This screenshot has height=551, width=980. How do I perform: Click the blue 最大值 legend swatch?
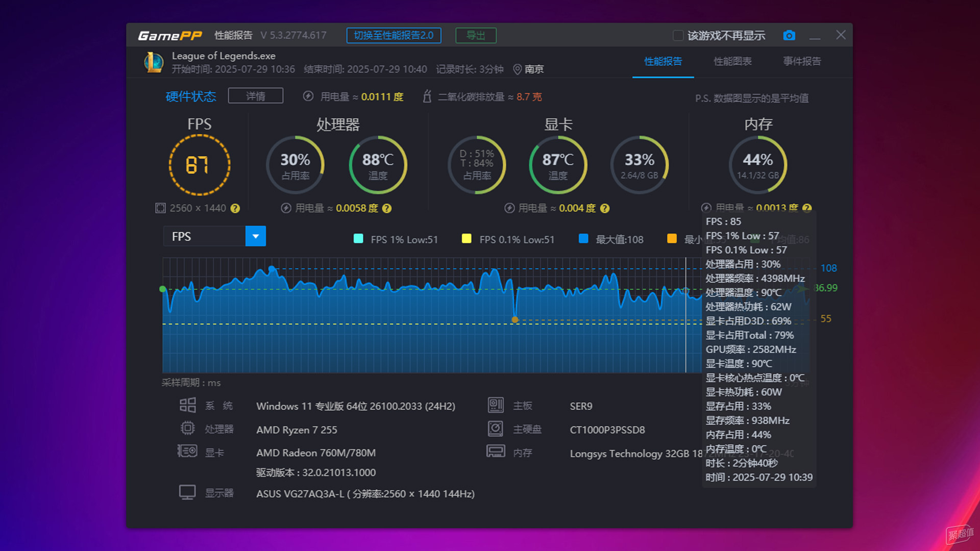click(x=583, y=239)
